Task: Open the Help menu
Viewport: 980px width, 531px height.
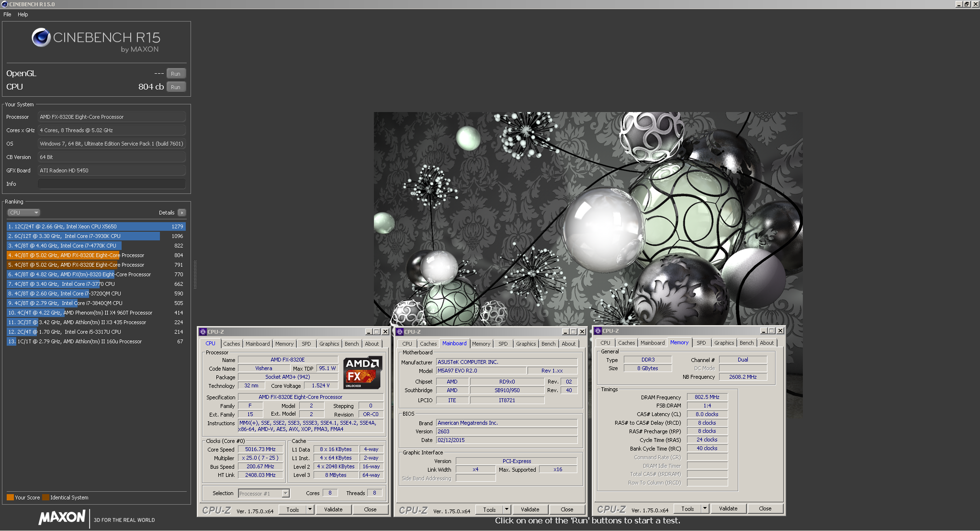Action: pos(23,14)
